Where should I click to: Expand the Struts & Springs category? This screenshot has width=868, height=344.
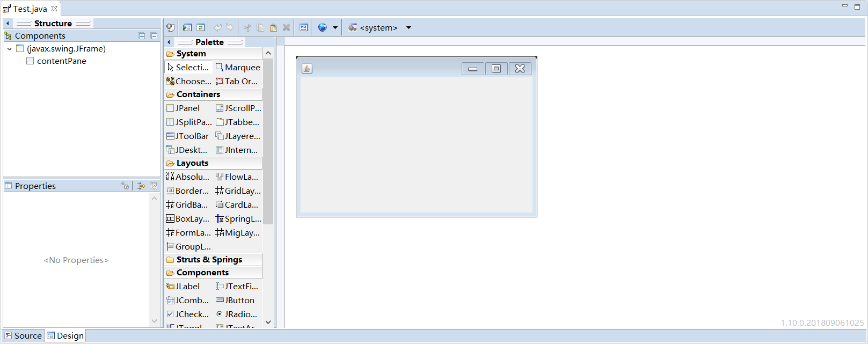tap(213, 260)
